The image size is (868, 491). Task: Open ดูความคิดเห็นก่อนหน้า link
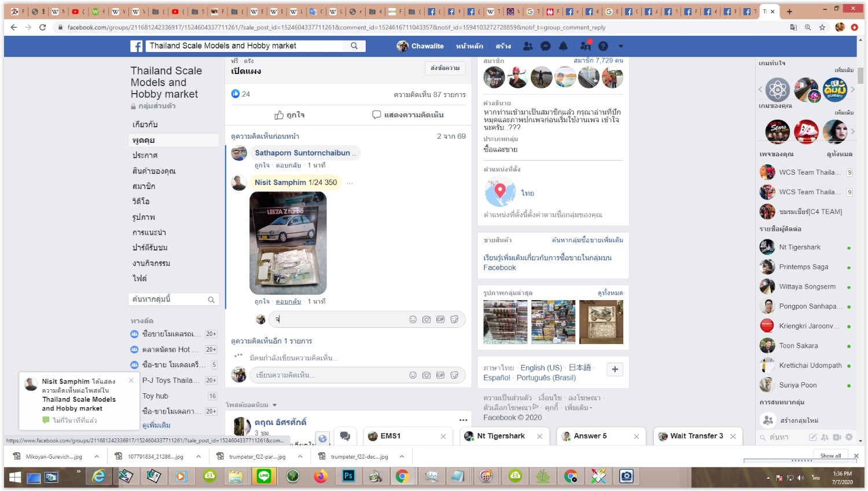265,136
